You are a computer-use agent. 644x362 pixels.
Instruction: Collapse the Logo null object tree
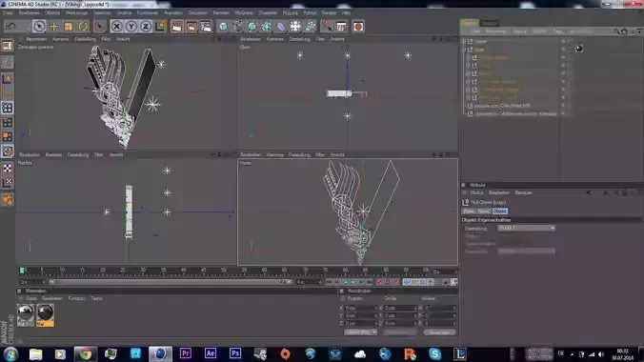click(x=464, y=50)
